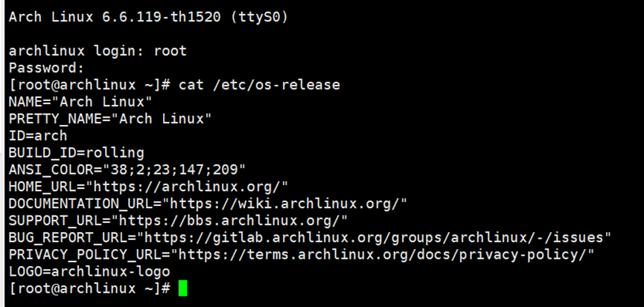644x307 pixels.
Task: Click the BUG_REPORT_URL variable name
Action: pos(66,238)
